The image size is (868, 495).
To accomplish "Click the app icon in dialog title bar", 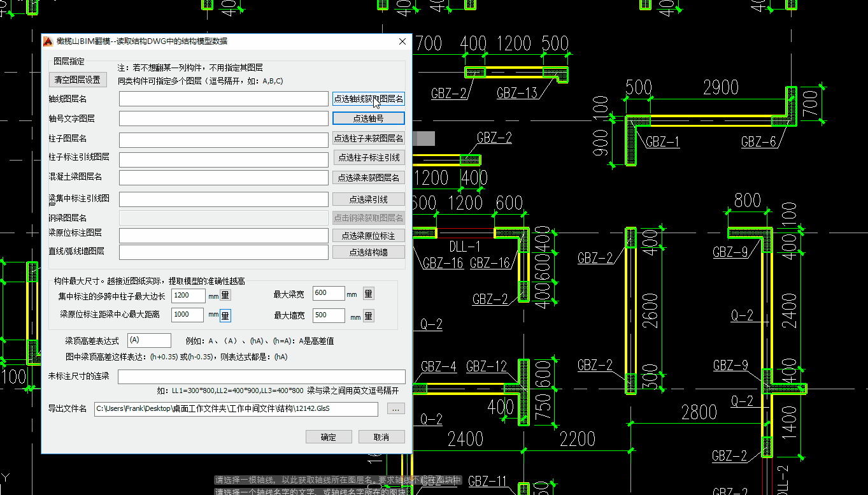I will [x=48, y=41].
